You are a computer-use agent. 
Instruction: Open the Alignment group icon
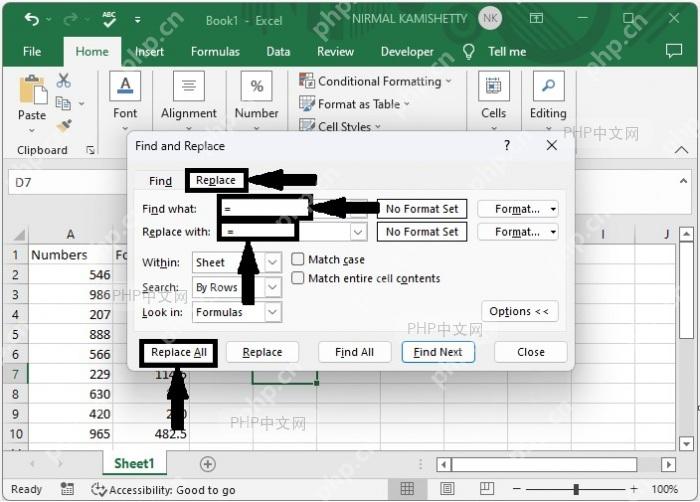(x=189, y=85)
